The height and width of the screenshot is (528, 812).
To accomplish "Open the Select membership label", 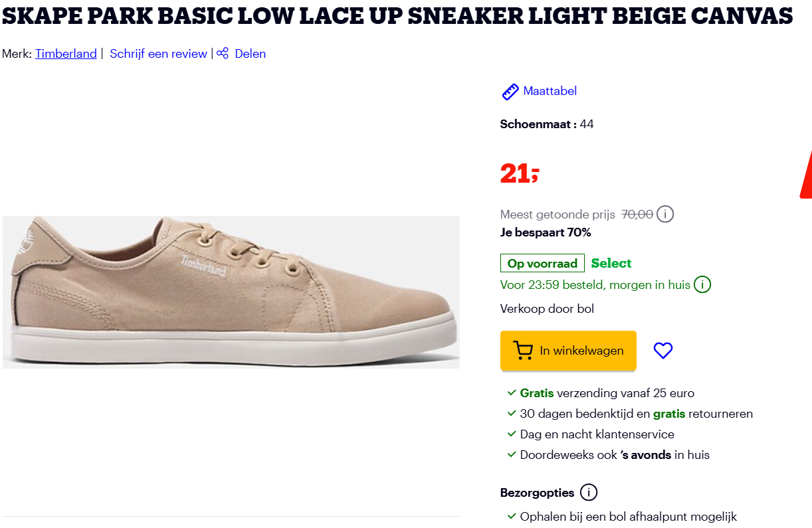I will click(x=611, y=262).
